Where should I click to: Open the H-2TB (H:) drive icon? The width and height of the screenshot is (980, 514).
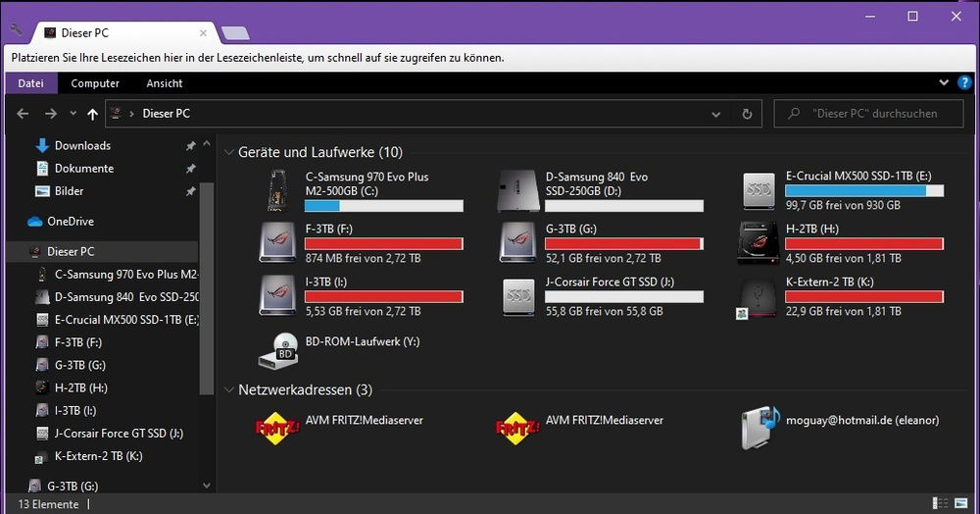click(759, 240)
